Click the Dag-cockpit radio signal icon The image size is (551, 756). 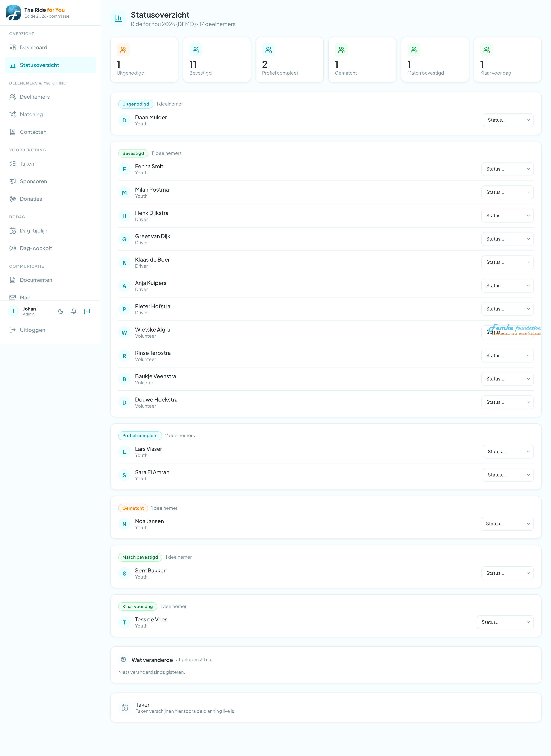point(13,248)
